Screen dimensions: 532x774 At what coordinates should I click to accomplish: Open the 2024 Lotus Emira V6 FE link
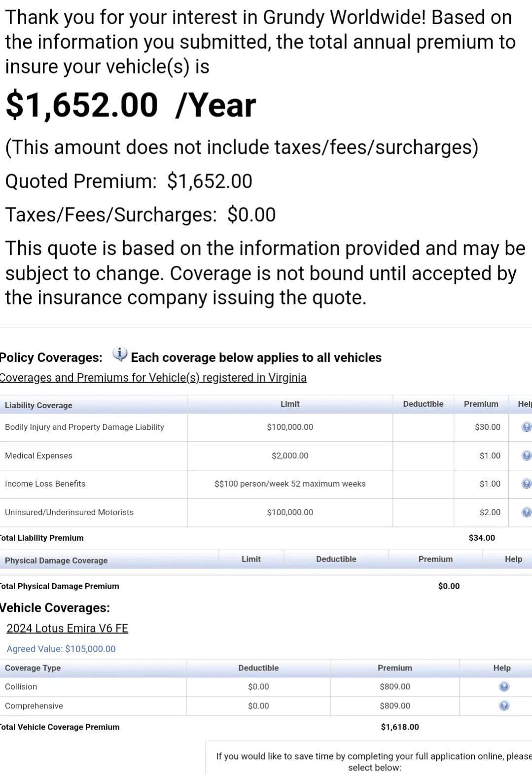[67, 628]
